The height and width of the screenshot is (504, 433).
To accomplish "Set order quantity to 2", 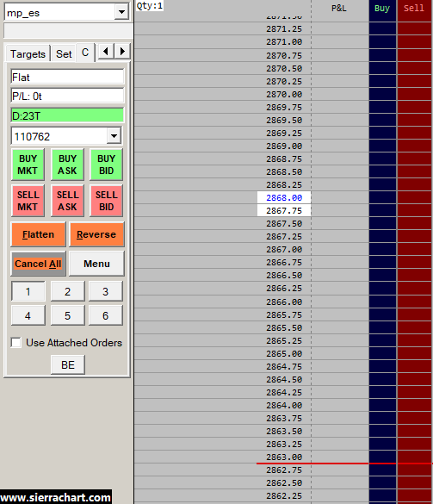I will (67, 291).
